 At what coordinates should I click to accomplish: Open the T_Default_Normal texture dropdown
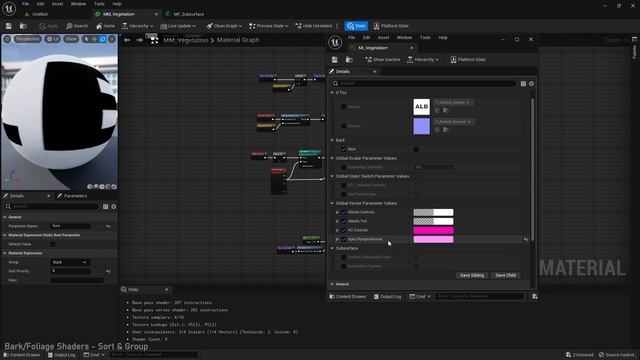453,122
